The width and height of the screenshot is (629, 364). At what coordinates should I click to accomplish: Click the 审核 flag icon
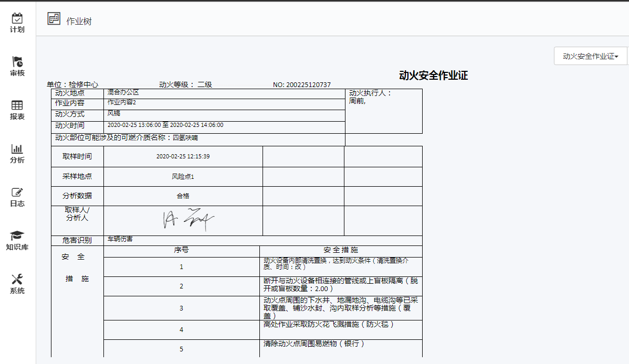coord(17,62)
